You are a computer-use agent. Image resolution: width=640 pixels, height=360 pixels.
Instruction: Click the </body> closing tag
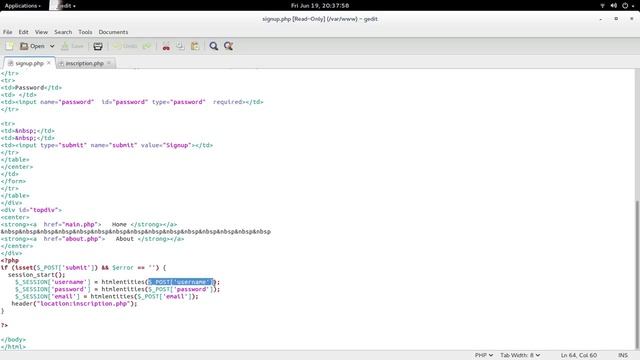[x=13, y=340]
